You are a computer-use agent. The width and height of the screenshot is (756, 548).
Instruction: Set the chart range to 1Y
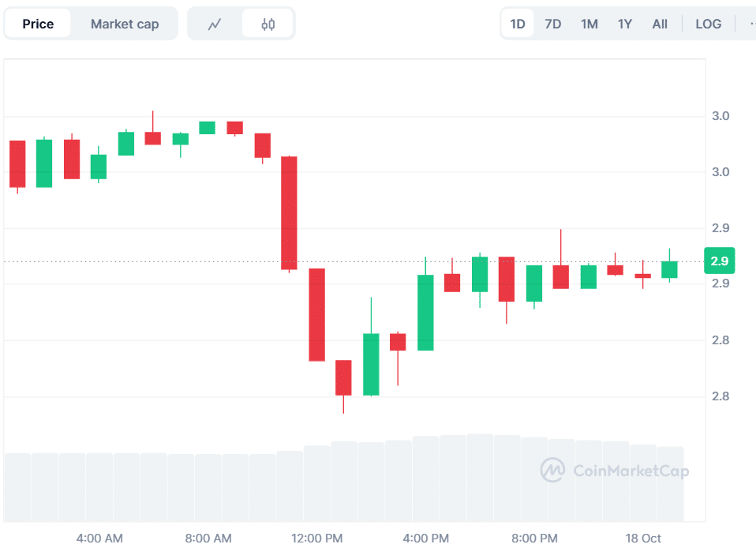pos(624,24)
